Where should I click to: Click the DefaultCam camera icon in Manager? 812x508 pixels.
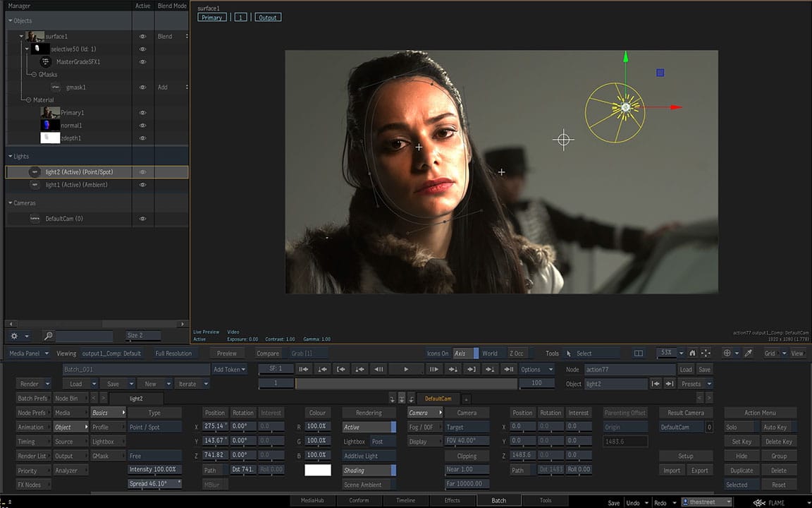[x=35, y=219]
